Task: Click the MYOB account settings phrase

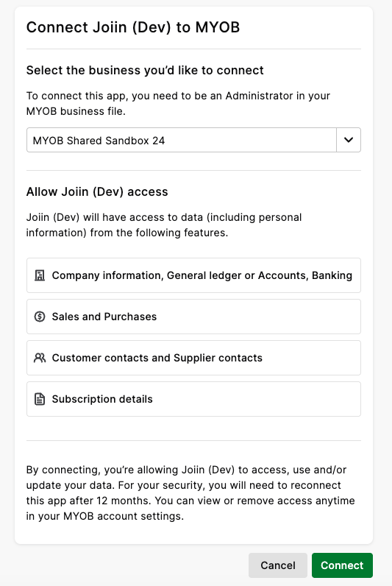Action: [124, 516]
